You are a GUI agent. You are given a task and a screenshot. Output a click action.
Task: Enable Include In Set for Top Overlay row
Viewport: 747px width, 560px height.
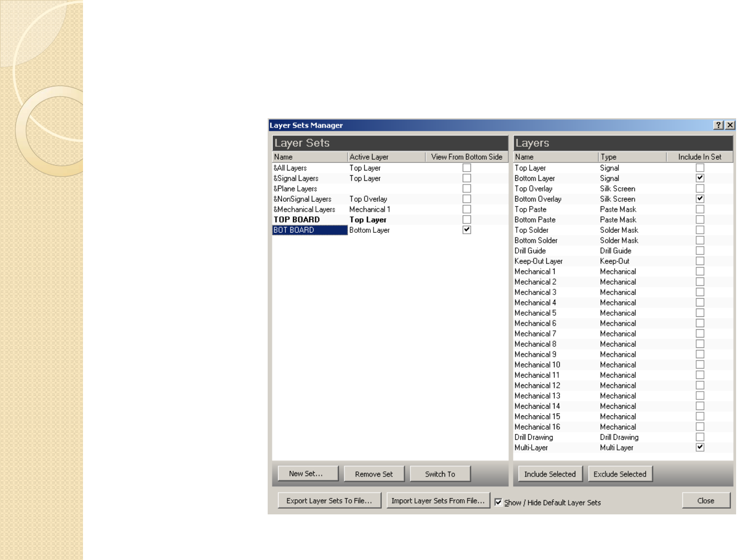[x=700, y=189]
